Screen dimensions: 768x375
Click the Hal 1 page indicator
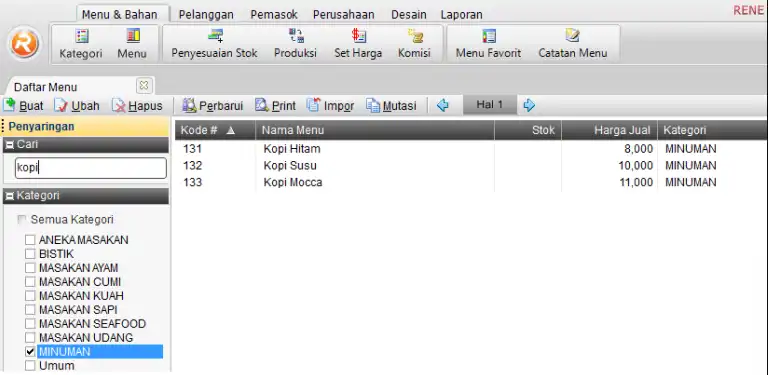pyautogui.click(x=490, y=105)
